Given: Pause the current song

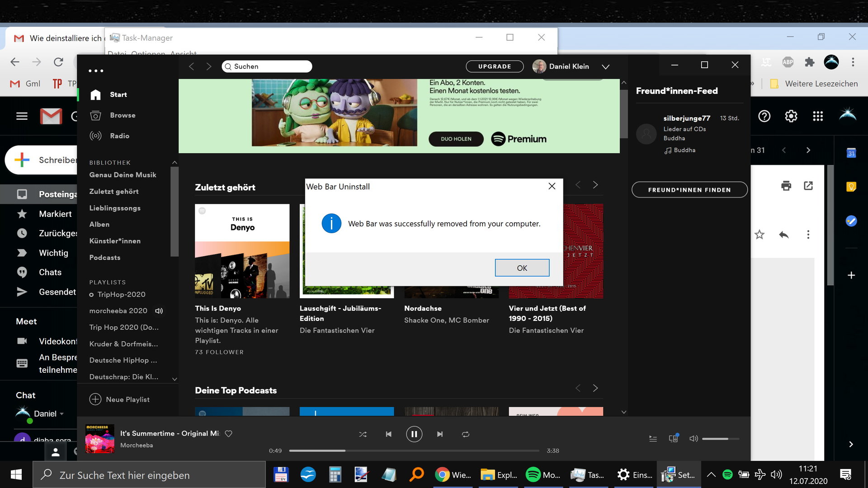Looking at the screenshot, I should [414, 434].
